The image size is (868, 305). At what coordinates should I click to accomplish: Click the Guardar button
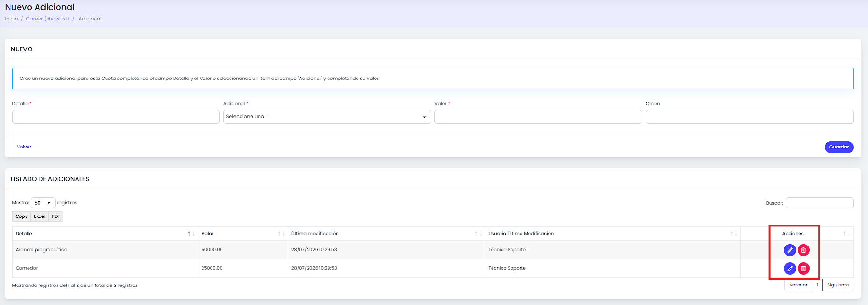pos(839,147)
